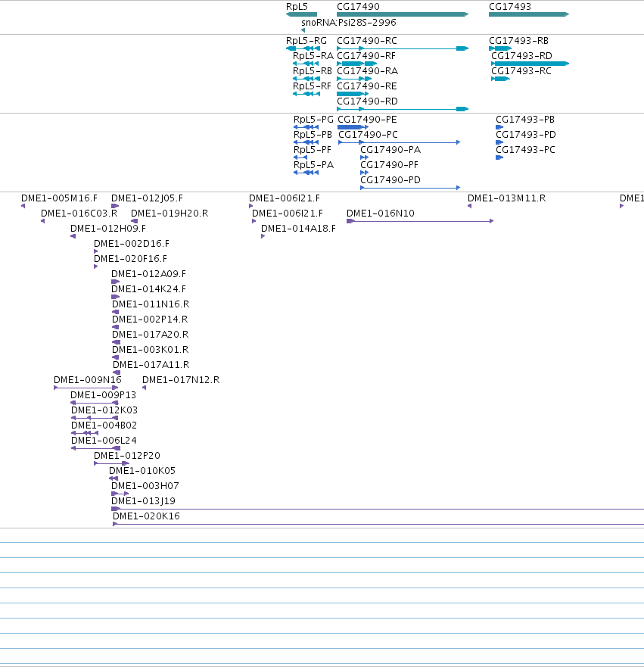Select protein CG17493-PC
The width and height of the screenshot is (644, 667).
click(x=525, y=150)
